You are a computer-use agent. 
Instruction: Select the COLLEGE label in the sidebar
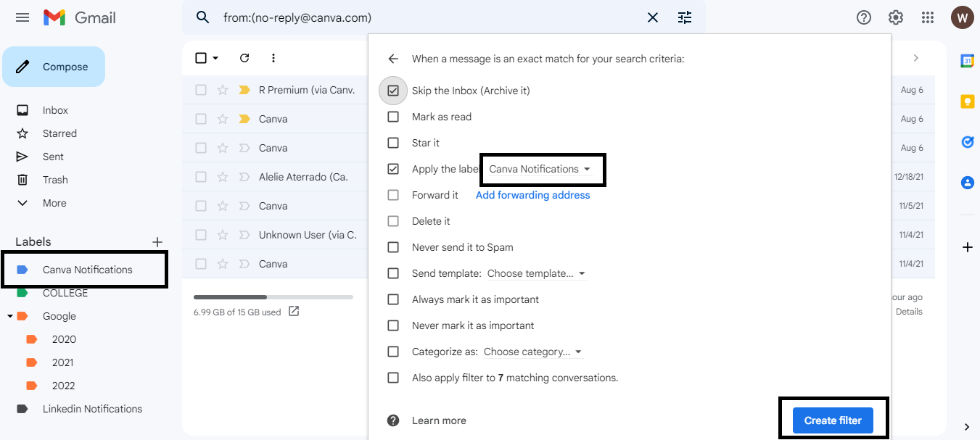coord(65,293)
